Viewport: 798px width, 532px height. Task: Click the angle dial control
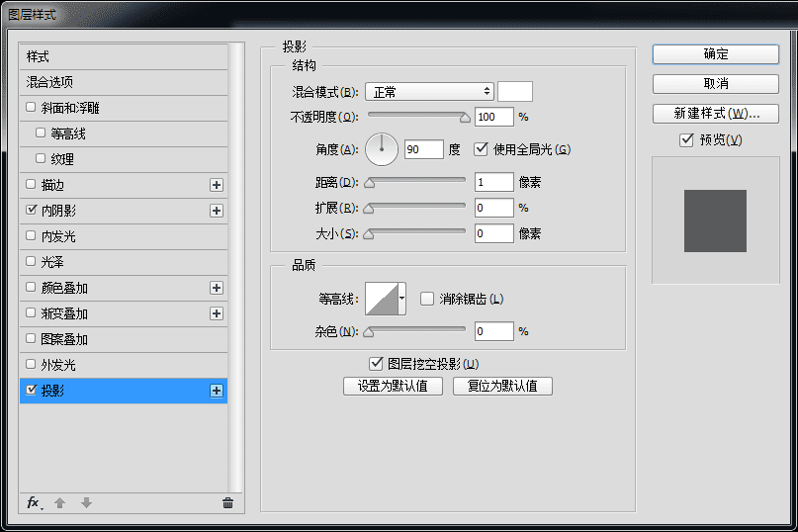382,149
